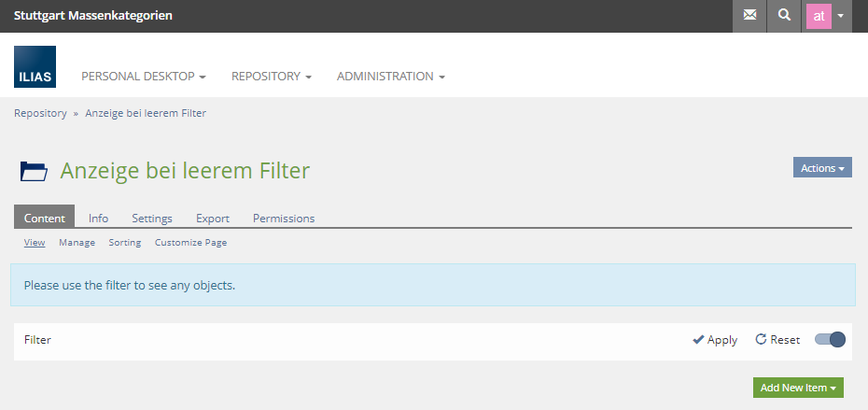This screenshot has height=410, width=868.
Task: Toggle the filter on/off switch
Action: point(830,340)
